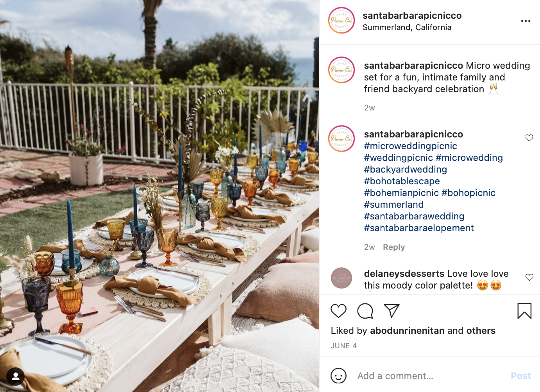Like the post with the heart icon
Screen dimensions: 540x392
point(338,311)
